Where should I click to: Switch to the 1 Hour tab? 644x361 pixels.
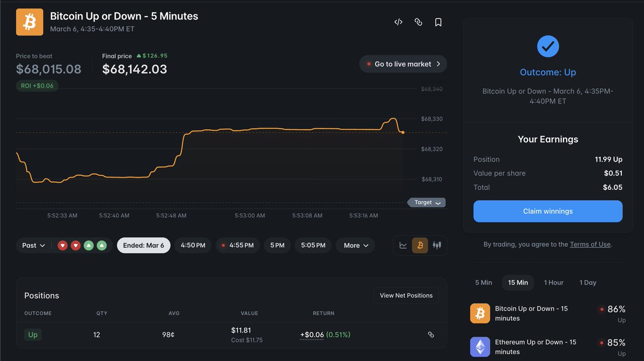click(554, 282)
